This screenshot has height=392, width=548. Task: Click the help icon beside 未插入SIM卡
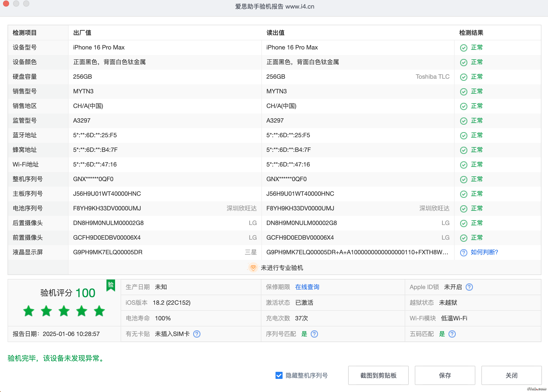pyautogui.click(x=197, y=334)
